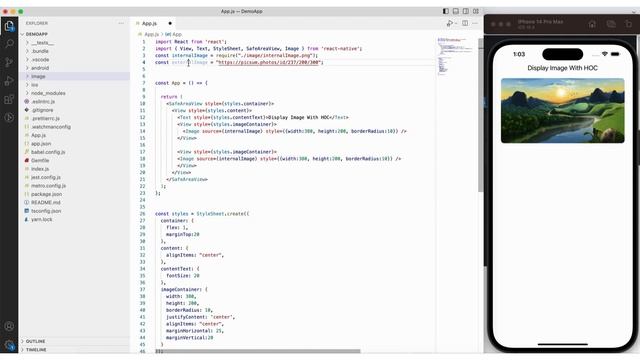The image size is (640, 360).
Task: Open the Explorer view in the activity bar
Action: (x=9, y=27)
